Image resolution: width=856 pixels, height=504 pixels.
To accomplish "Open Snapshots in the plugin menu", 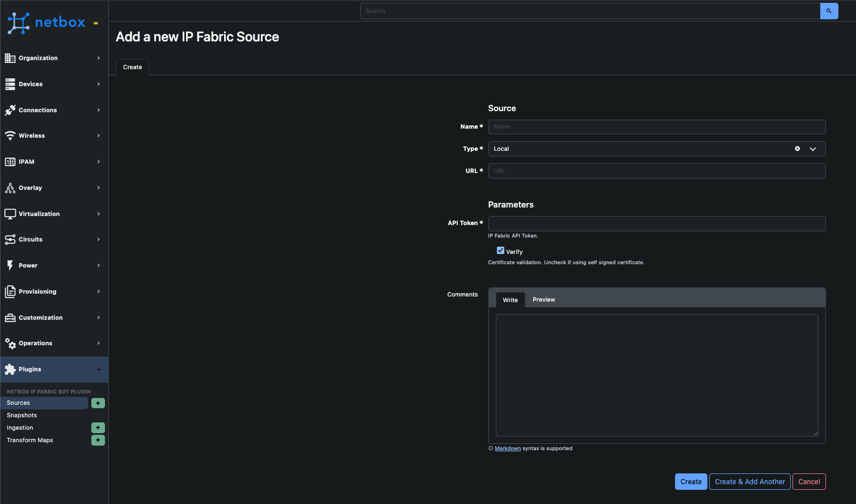I will (22, 415).
